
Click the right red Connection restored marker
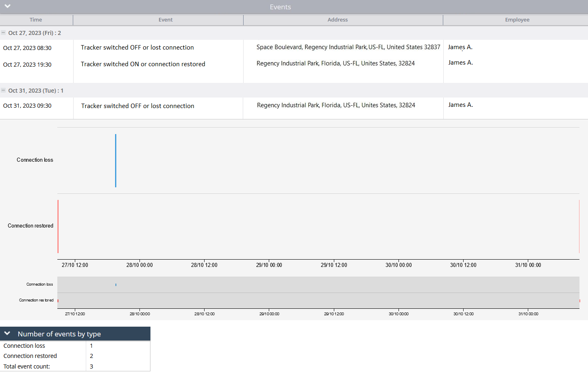click(x=579, y=226)
